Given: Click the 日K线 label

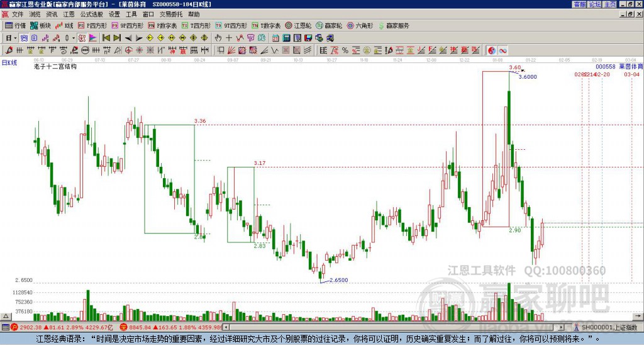Looking at the screenshot, I should coord(9,63).
